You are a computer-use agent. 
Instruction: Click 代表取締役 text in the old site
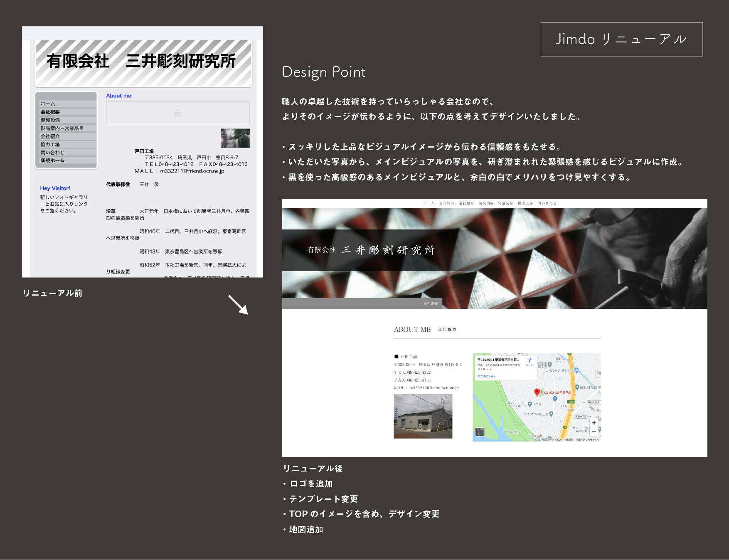click(x=118, y=184)
